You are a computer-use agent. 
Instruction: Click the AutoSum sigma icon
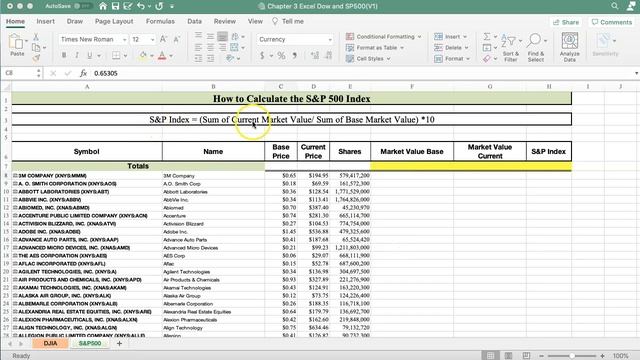click(487, 37)
